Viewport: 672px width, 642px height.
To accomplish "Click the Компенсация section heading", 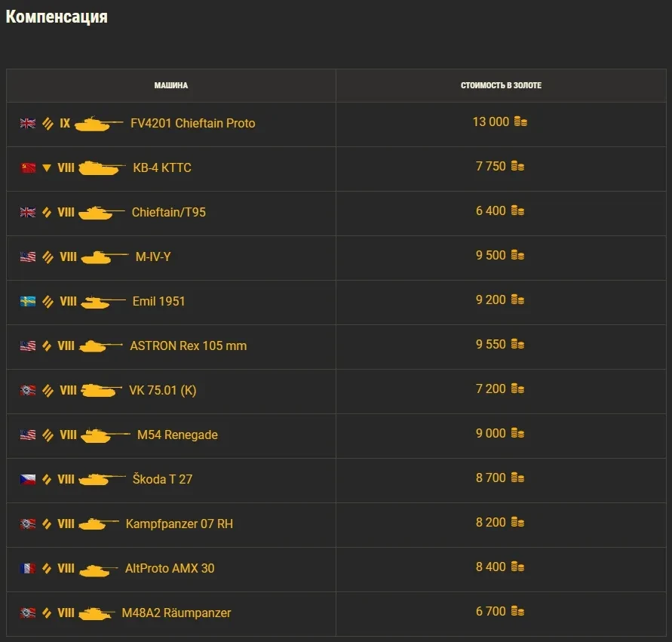I will pyautogui.click(x=57, y=17).
